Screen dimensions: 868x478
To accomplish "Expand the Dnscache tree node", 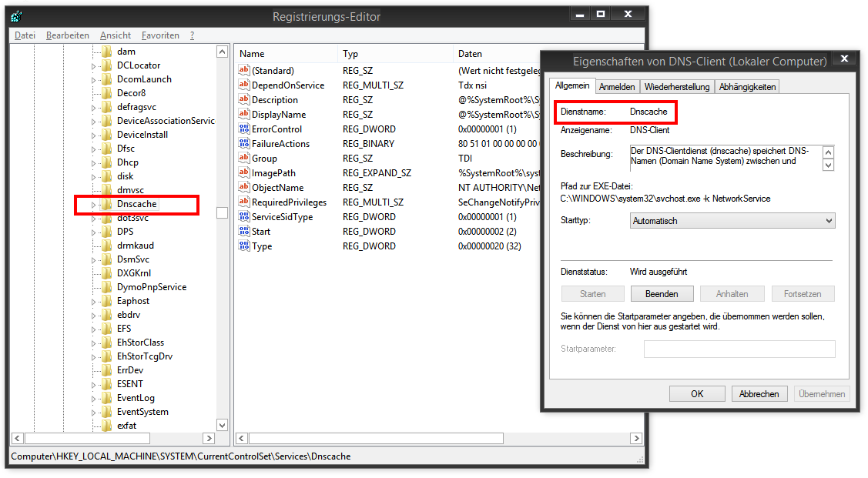I will pos(94,205).
